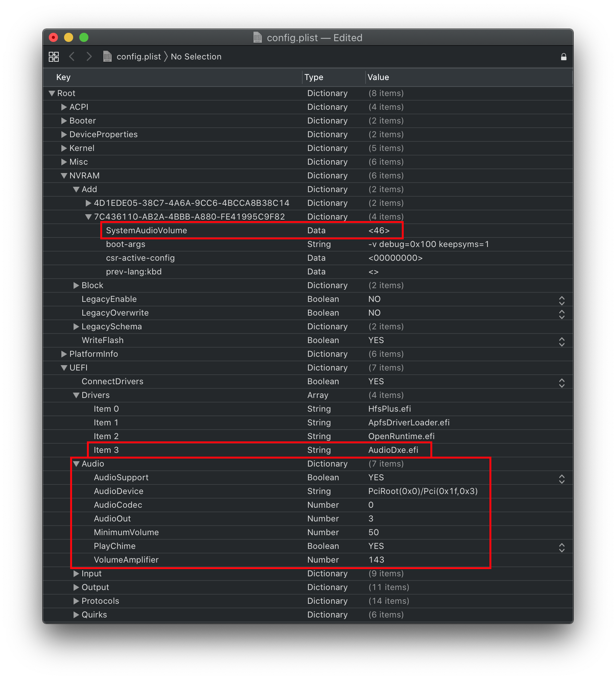Change PlayChime boolean using its stepper
Viewport: 616px width, 680px height.
(x=561, y=547)
